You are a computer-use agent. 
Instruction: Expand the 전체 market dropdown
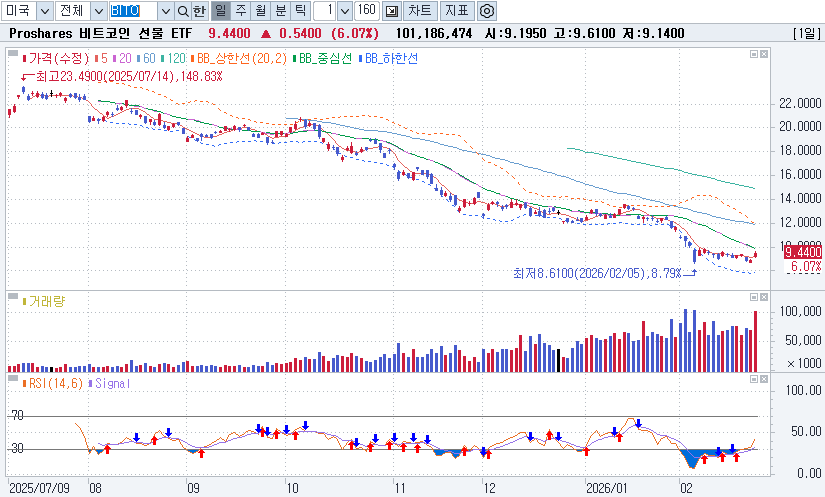pos(97,11)
